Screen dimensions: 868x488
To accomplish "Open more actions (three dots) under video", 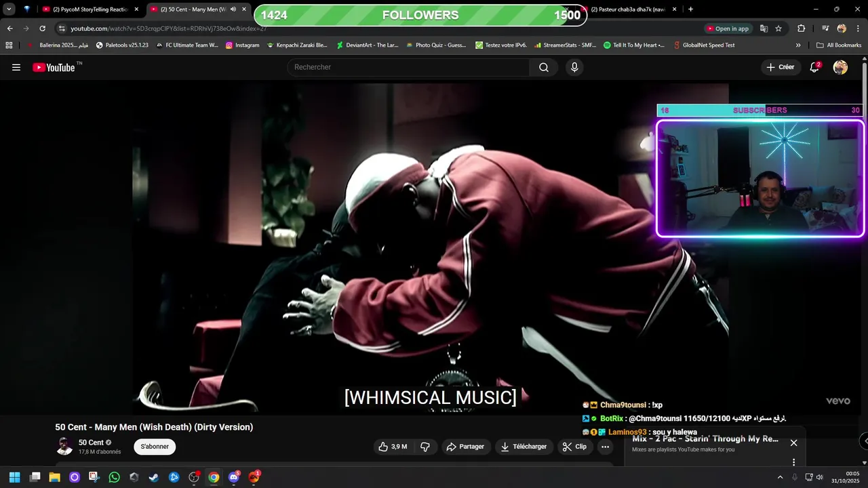I will (606, 447).
